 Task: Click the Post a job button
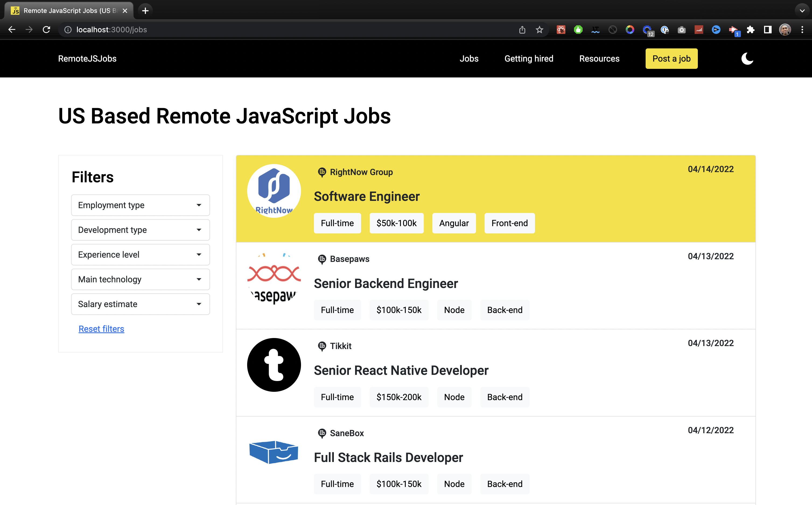coord(671,59)
